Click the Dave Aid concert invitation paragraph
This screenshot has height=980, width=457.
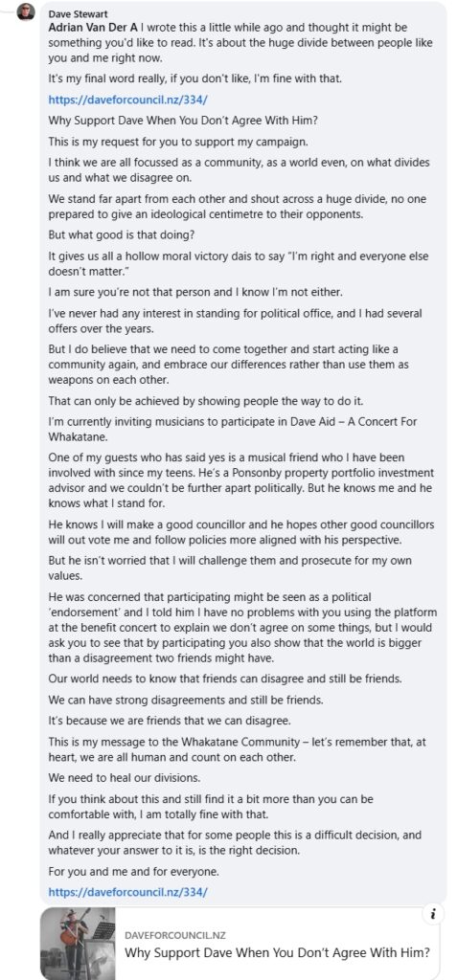[x=232, y=428]
